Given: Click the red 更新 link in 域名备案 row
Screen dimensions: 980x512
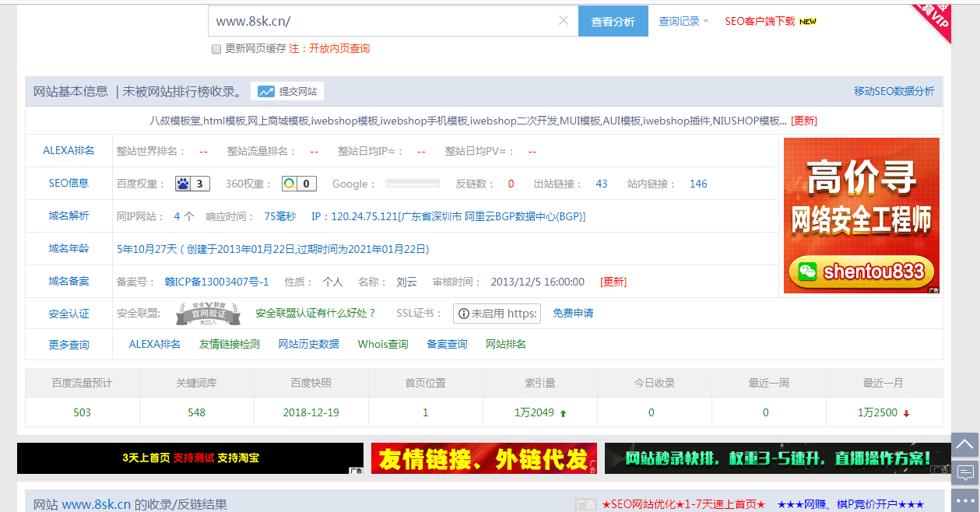Looking at the screenshot, I should point(613,282).
